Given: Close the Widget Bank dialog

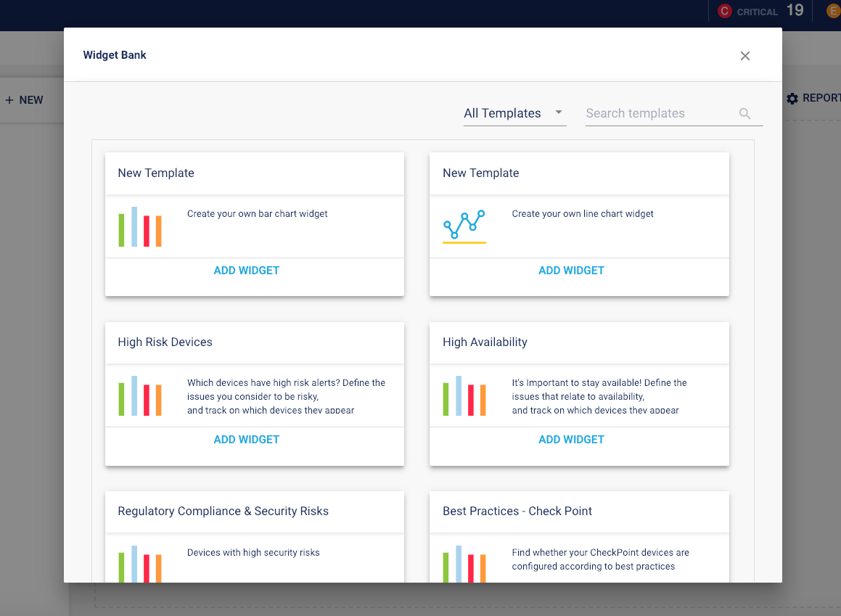Looking at the screenshot, I should (745, 56).
